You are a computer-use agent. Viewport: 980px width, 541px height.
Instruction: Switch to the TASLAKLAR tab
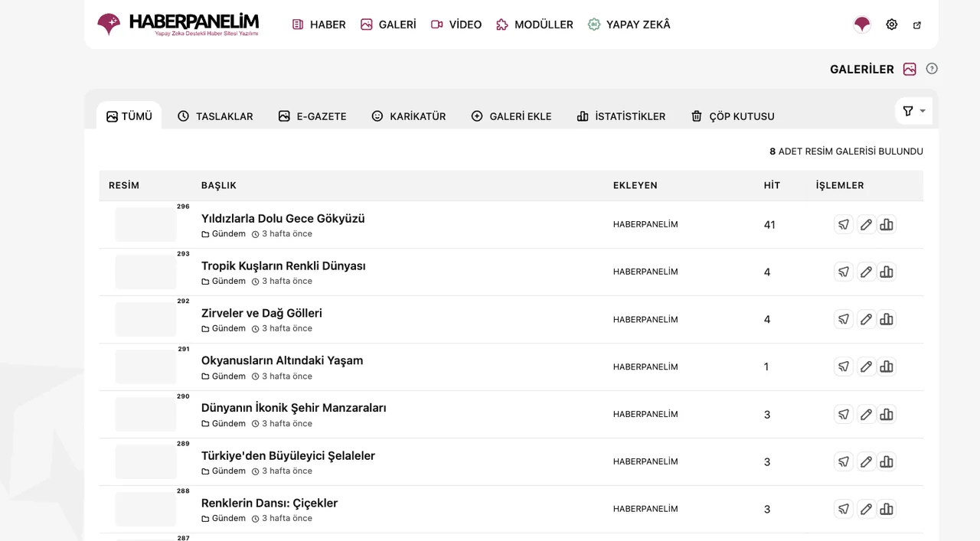(x=215, y=116)
